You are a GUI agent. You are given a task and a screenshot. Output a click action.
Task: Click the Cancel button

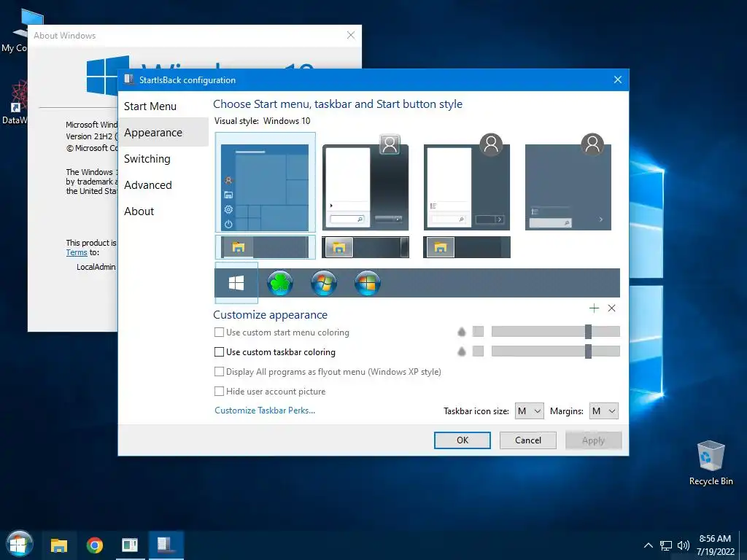528,440
